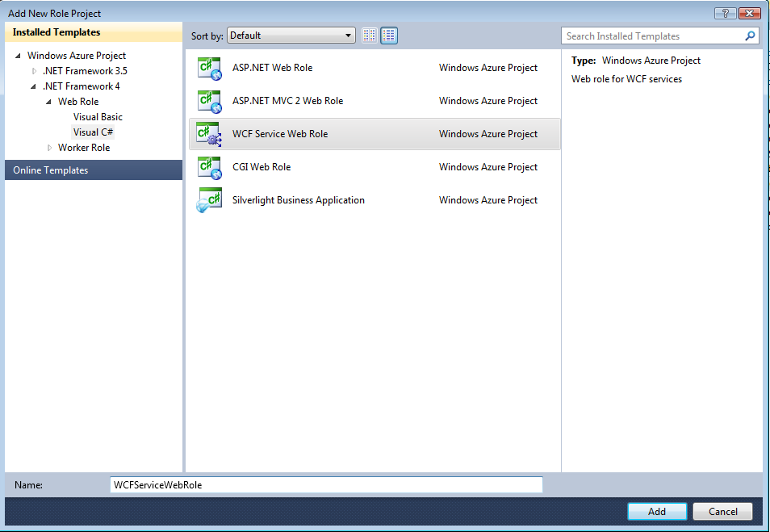Expand the .NET Framework 3.5 node

click(x=34, y=71)
